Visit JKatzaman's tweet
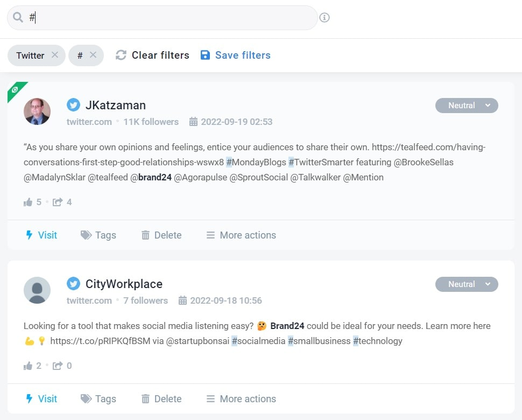Screen dimensions: 522x420 (41, 235)
